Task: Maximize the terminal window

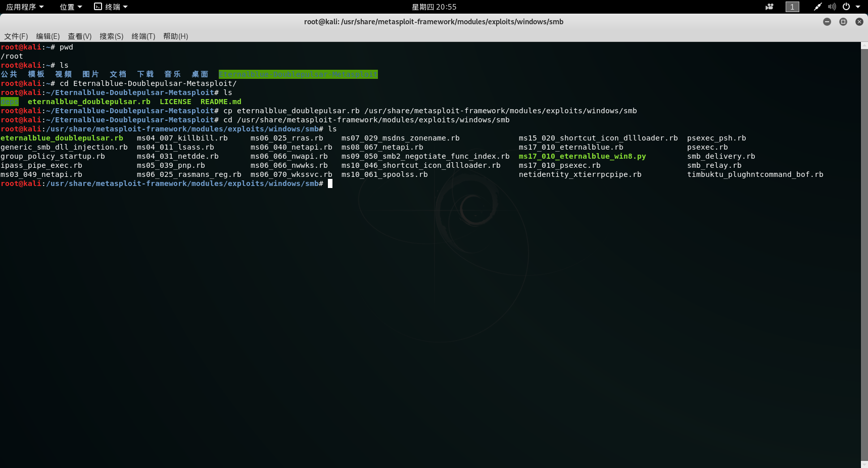Action: [x=843, y=22]
